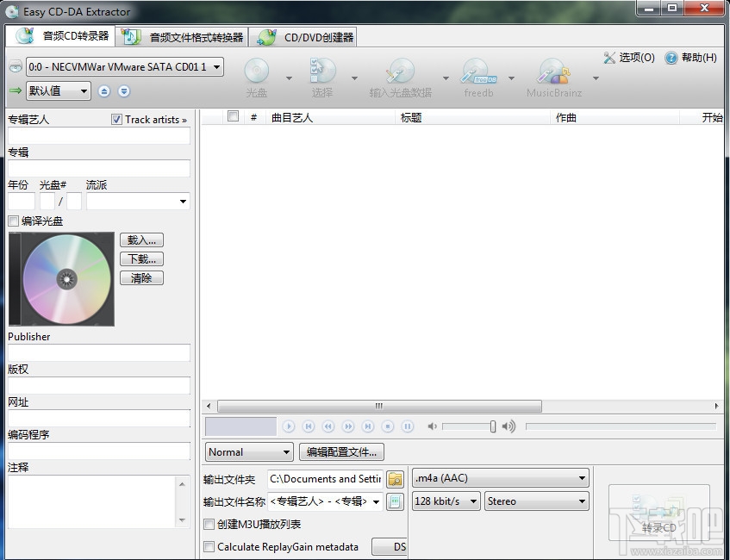
Task: Expand the freedb dropdown arrow
Action: 511,78
